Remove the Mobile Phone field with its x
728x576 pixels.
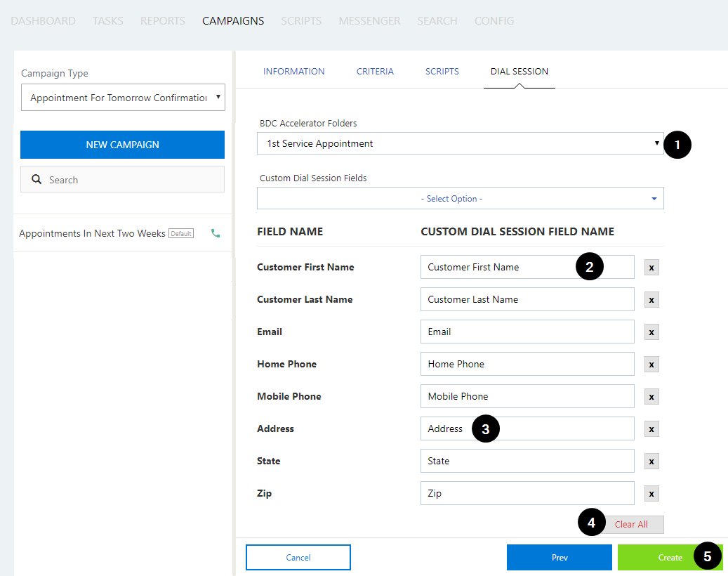tap(651, 397)
